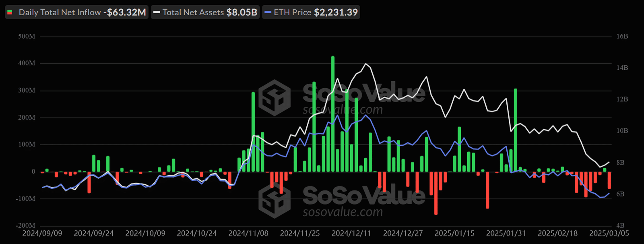
Task: Click the upper SoSoValue cube logo watermark
Action: point(274,98)
